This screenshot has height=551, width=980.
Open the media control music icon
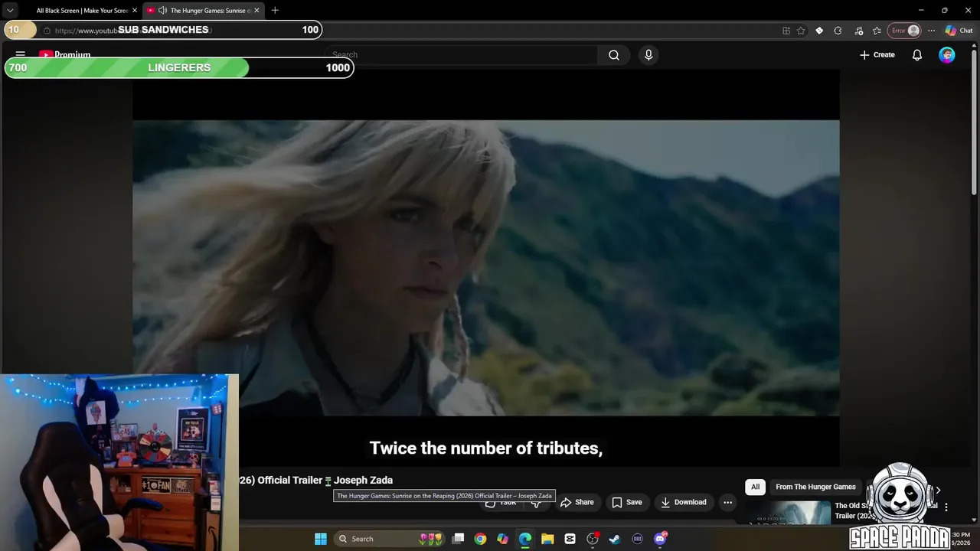click(x=858, y=31)
